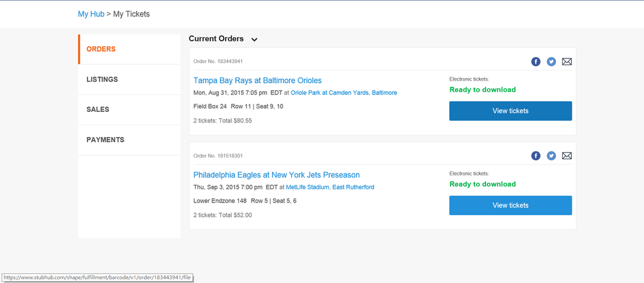Open the Orders sidebar tab
Screen dimensions: 644x283
pos(101,49)
